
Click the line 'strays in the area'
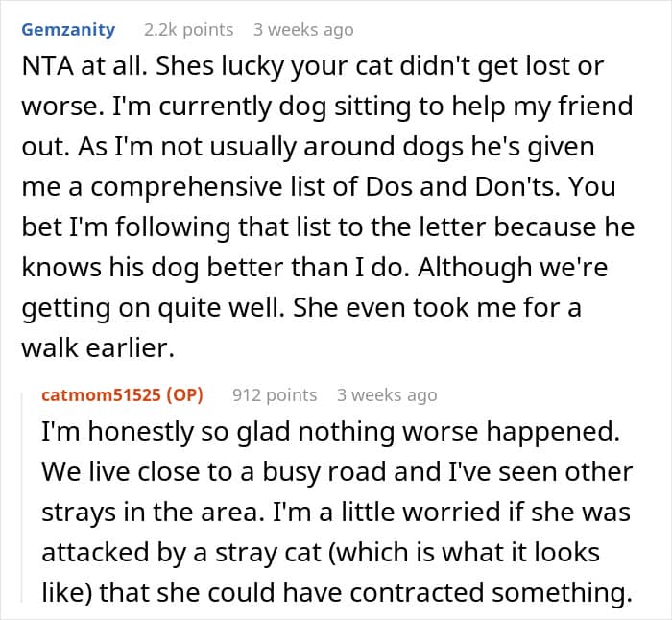[336, 512]
